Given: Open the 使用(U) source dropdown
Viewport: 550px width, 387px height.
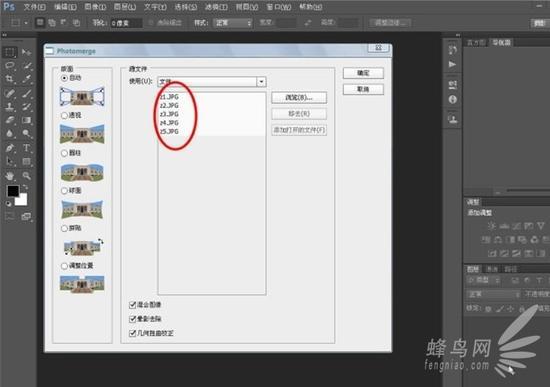Looking at the screenshot, I should 212,82.
